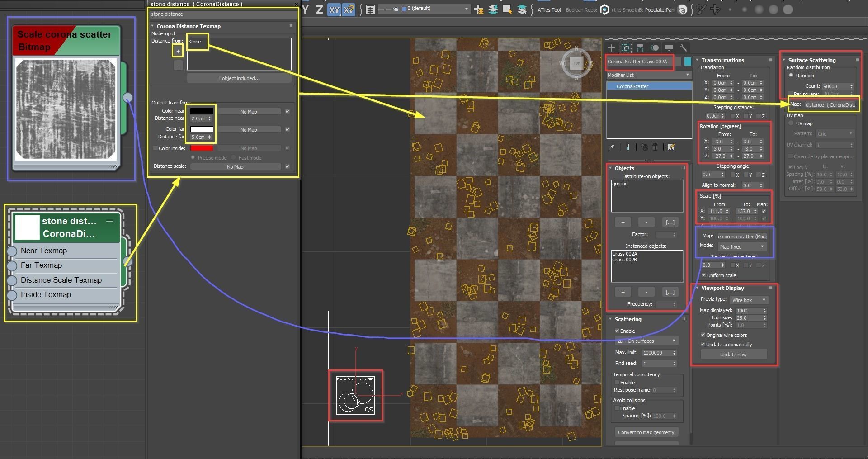868x459 pixels.
Task: Open Configure Modifier Sets icon
Action: pos(671,147)
